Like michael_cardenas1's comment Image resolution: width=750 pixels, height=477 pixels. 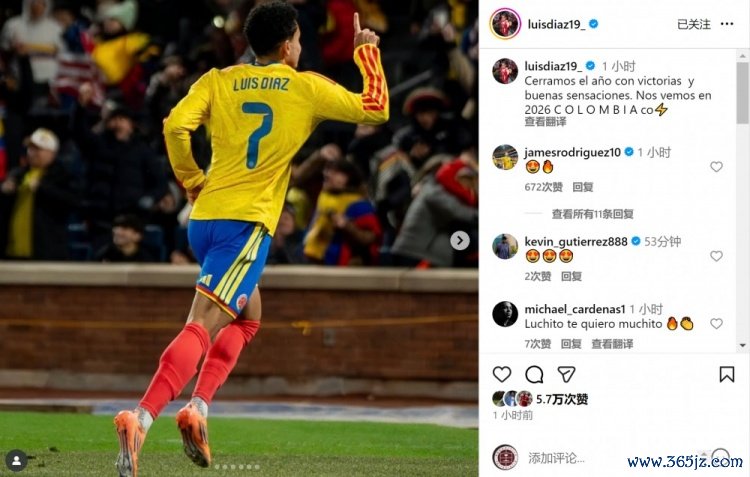click(716, 323)
